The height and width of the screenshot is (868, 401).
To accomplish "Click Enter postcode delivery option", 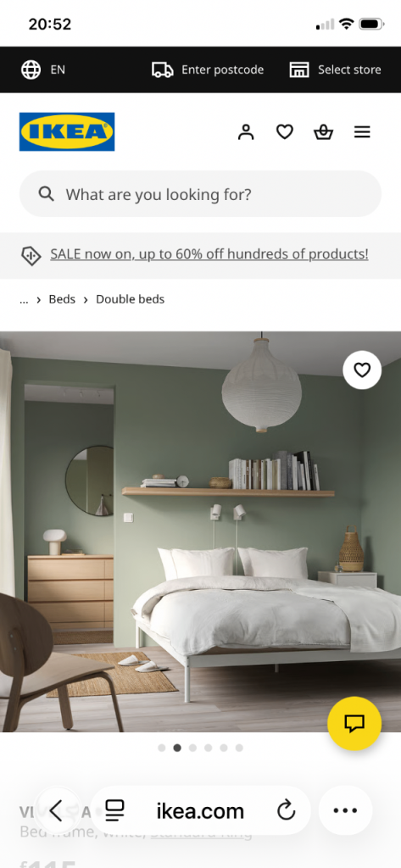I will coord(208,70).
